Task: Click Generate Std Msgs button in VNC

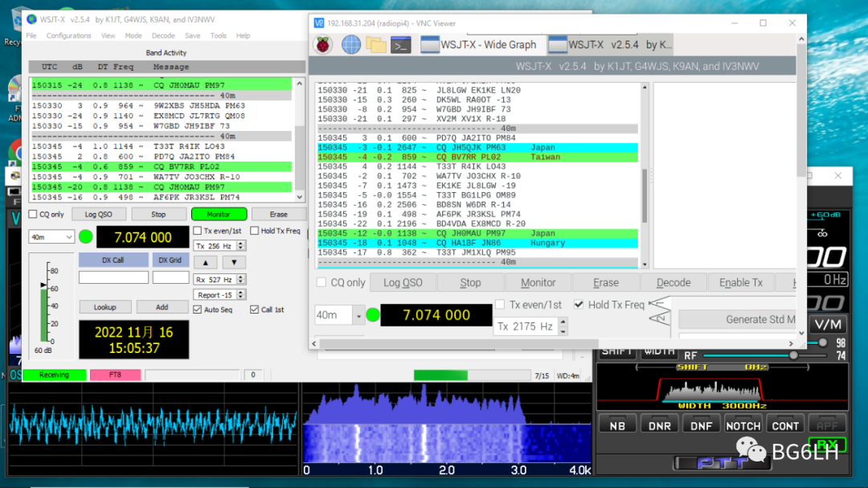Action: [737, 320]
